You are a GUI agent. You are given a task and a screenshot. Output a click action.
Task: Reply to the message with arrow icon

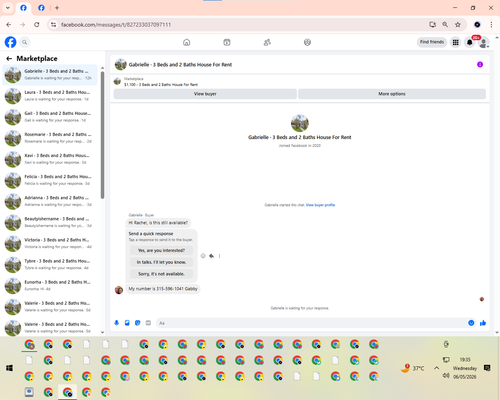click(x=211, y=256)
